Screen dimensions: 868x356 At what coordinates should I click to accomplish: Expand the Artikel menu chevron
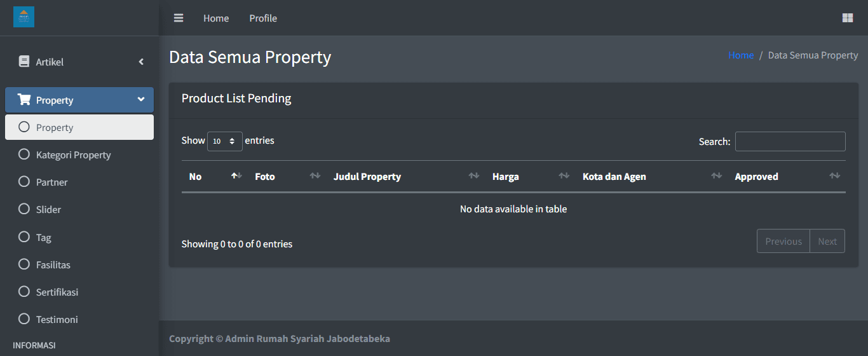(141, 62)
